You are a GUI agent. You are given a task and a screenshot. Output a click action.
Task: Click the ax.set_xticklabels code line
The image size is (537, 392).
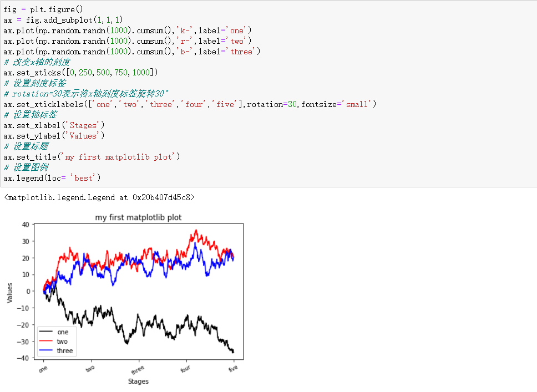(x=190, y=104)
